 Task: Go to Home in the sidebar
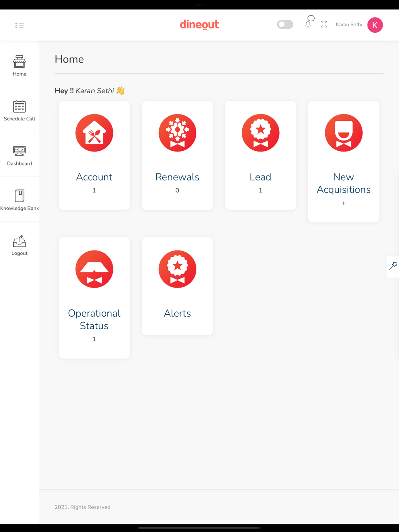(x=20, y=66)
